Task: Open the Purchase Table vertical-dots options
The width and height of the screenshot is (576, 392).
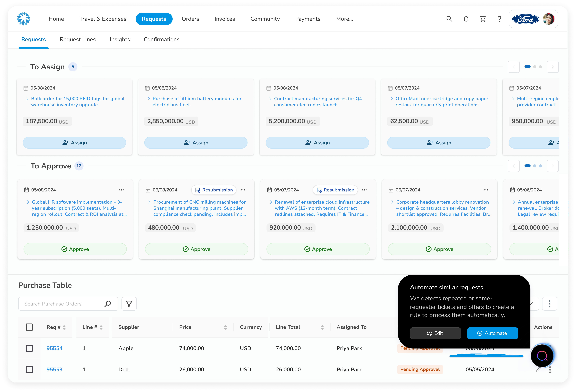Action: coord(549,304)
